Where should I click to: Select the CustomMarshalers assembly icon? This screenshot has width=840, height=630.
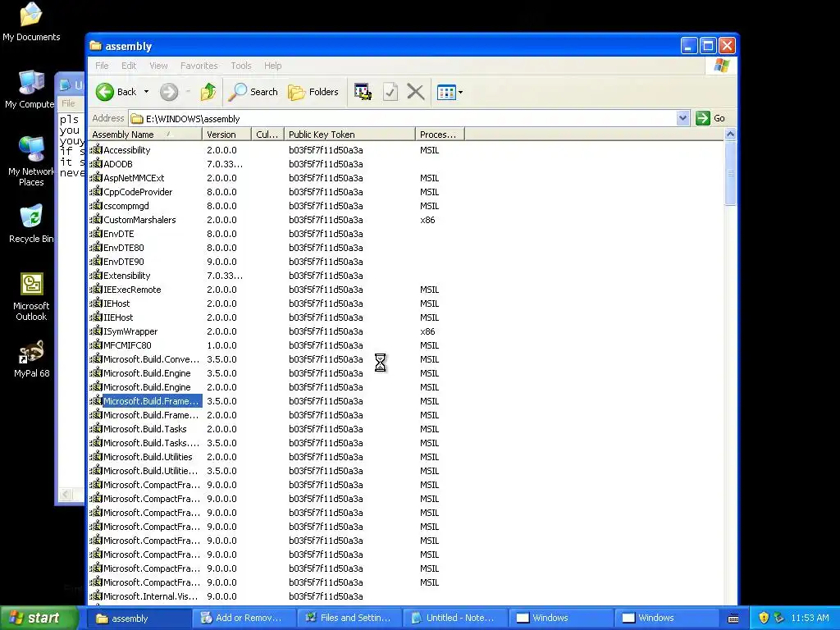click(96, 219)
